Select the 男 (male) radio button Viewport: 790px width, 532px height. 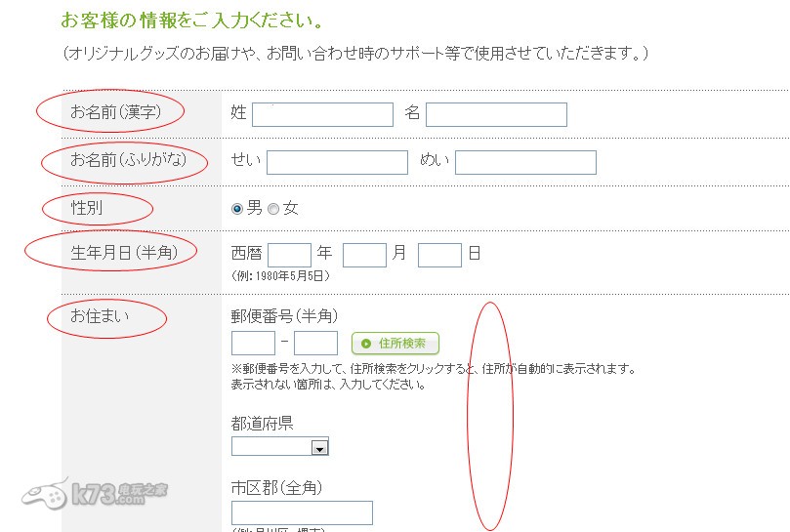tap(237, 209)
